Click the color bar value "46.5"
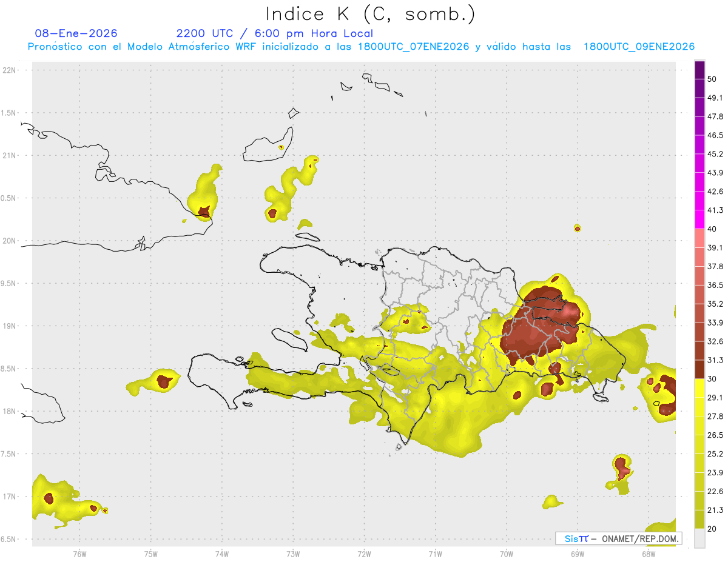This screenshot has width=728, height=562. [715, 135]
